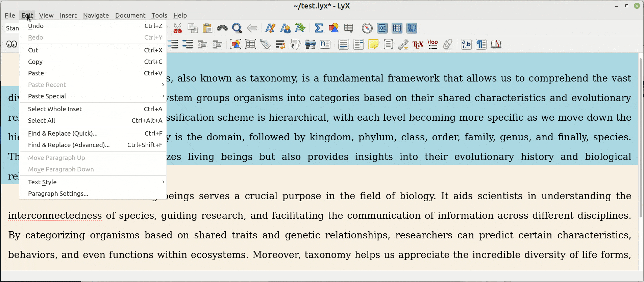644x282 pixels.
Task: Open Paragraph Settings... menu entry
Action: (93, 194)
